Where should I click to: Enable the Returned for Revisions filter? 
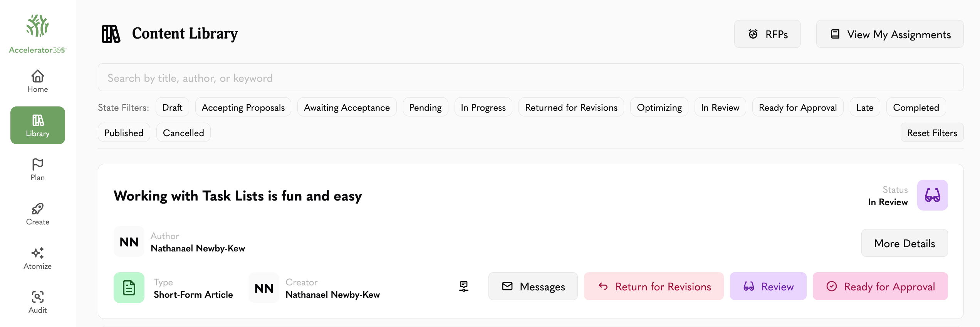pyautogui.click(x=571, y=107)
